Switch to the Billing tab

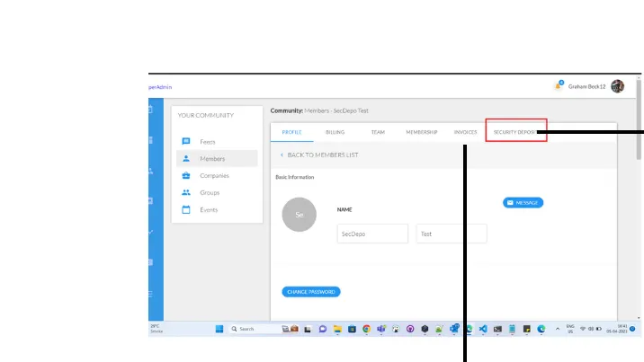tap(335, 132)
